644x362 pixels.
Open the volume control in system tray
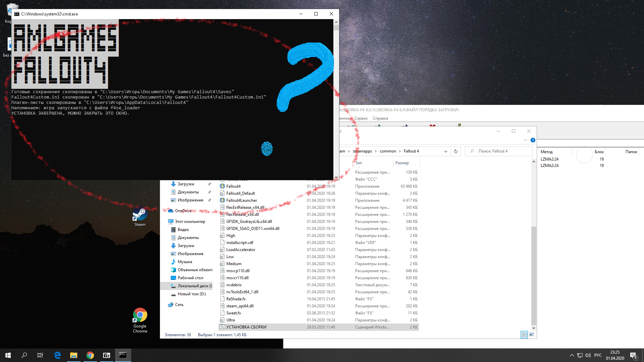[588, 355]
